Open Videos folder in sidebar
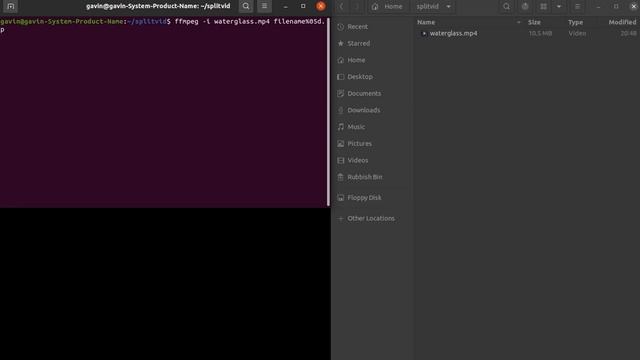The height and width of the screenshot is (360, 640). (x=372, y=160)
